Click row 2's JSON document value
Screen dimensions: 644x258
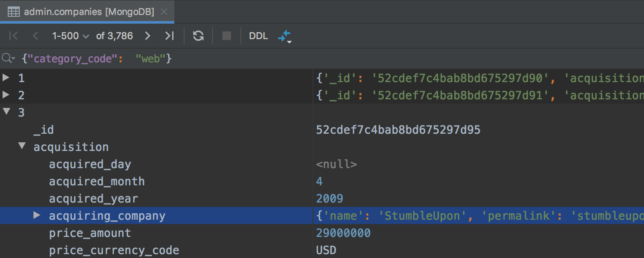[480, 95]
